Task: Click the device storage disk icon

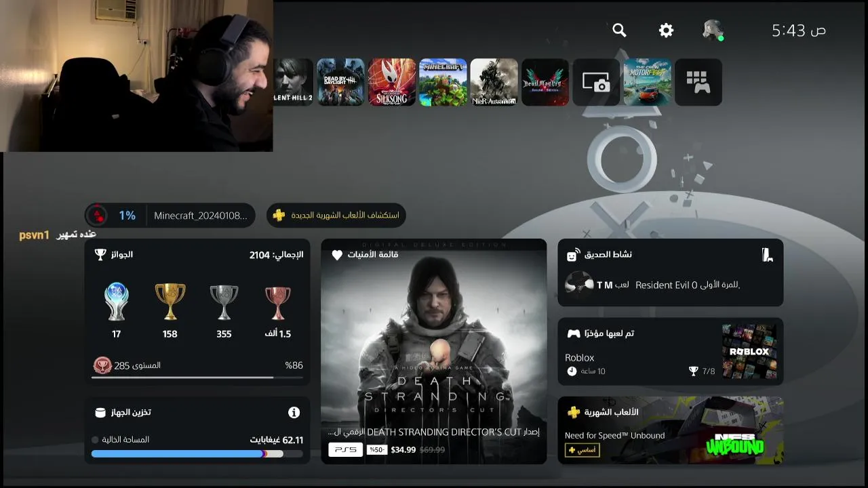Action: (x=100, y=412)
